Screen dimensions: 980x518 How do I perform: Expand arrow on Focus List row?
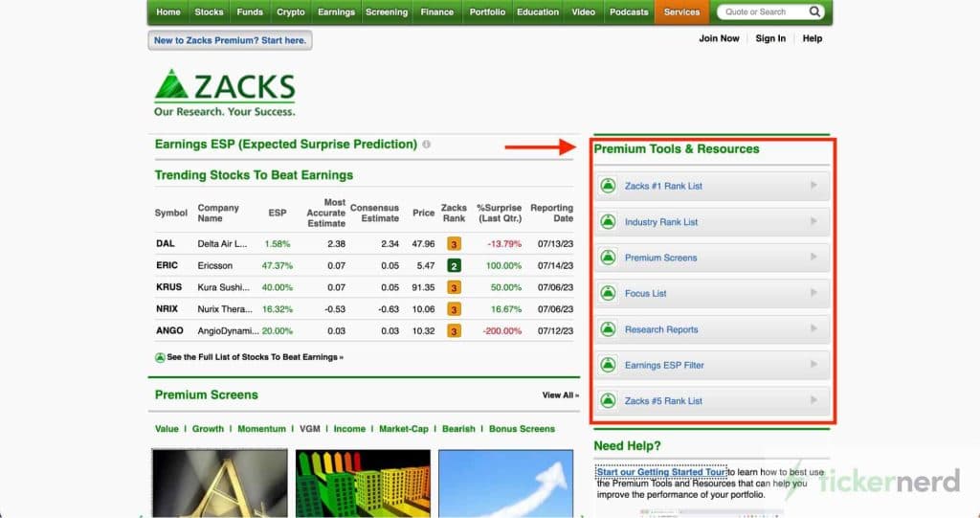click(813, 292)
